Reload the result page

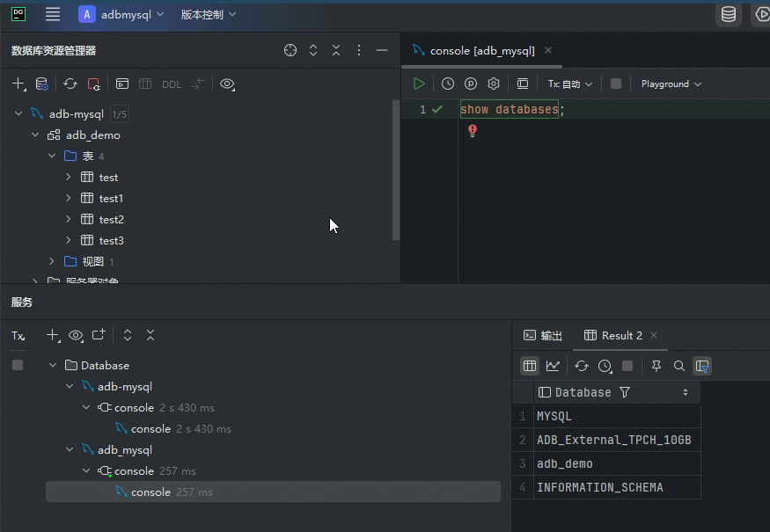pos(582,366)
